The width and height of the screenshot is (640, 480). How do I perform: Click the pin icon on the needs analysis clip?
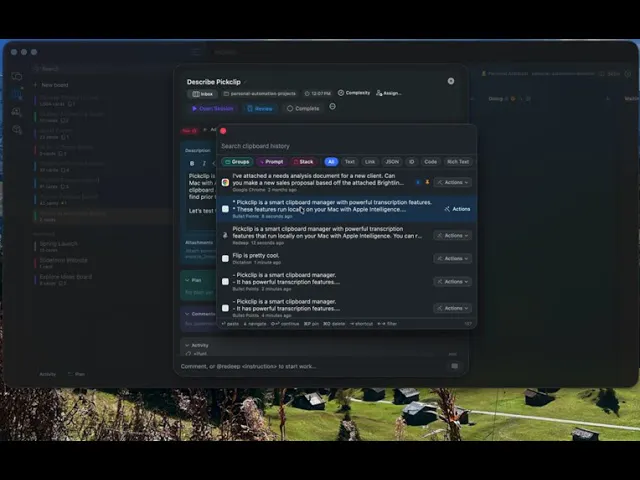click(427, 182)
